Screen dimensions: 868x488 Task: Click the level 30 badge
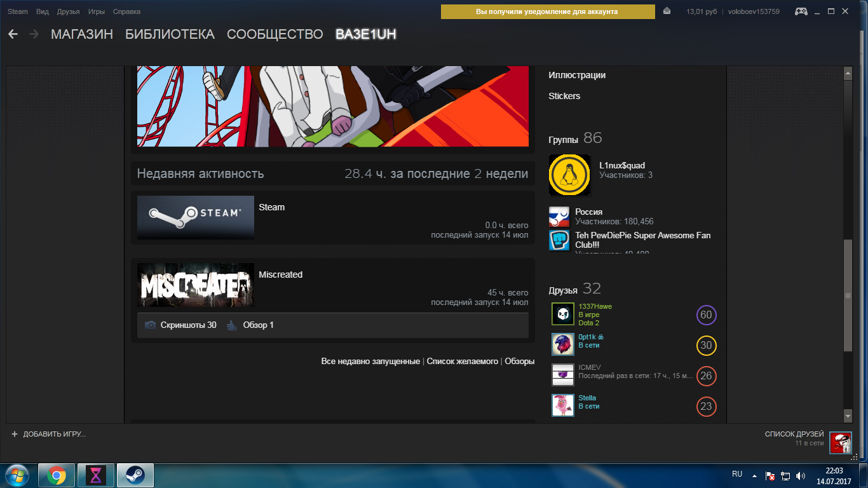(706, 346)
